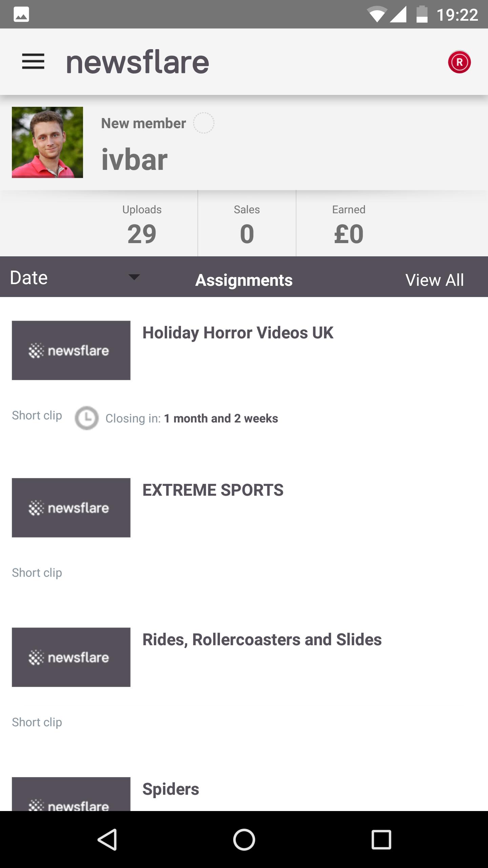The image size is (488, 868).
Task: Open the image notification in status bar
Action: (21, 14)
